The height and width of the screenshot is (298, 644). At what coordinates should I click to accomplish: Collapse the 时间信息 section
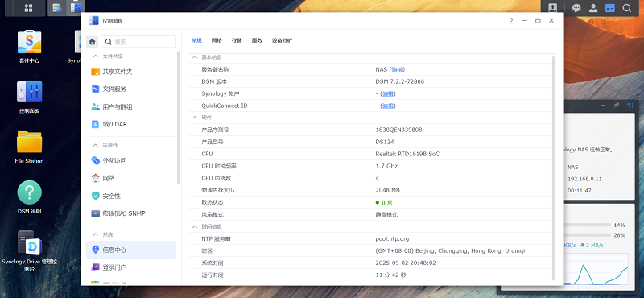195,226
